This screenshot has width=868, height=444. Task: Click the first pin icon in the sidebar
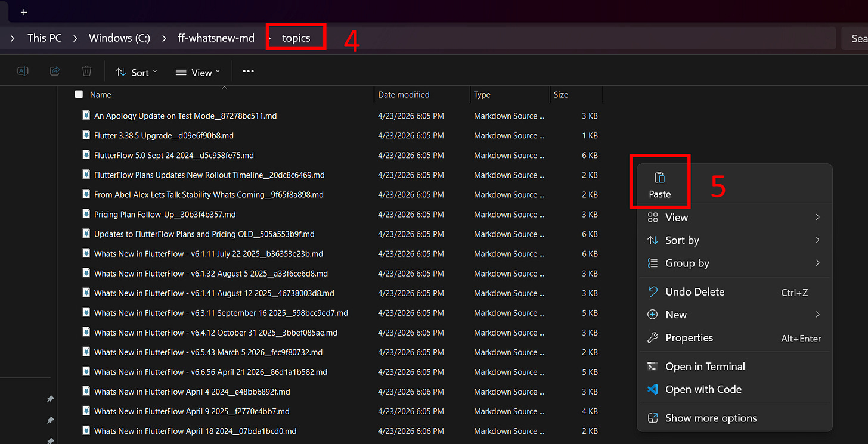[50, 399]
